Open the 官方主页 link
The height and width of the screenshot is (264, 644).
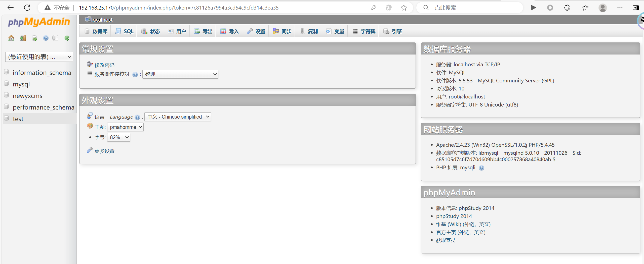coord(461,232)
